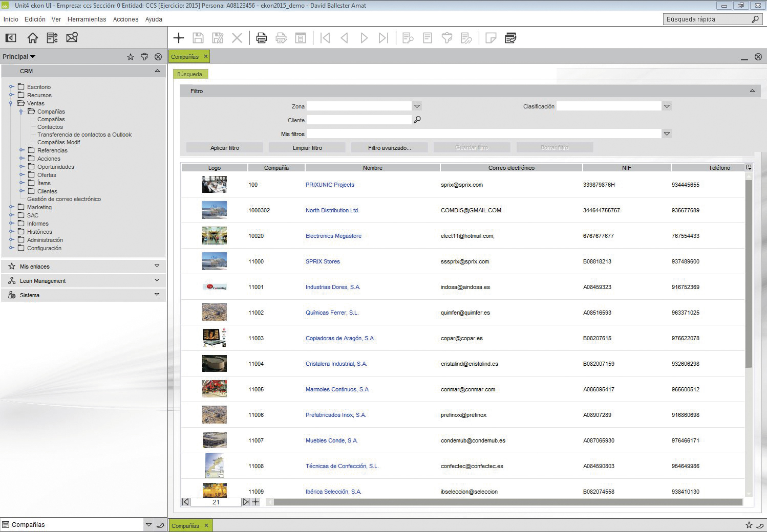Click the note page icon in toolbar

(491, 38)
